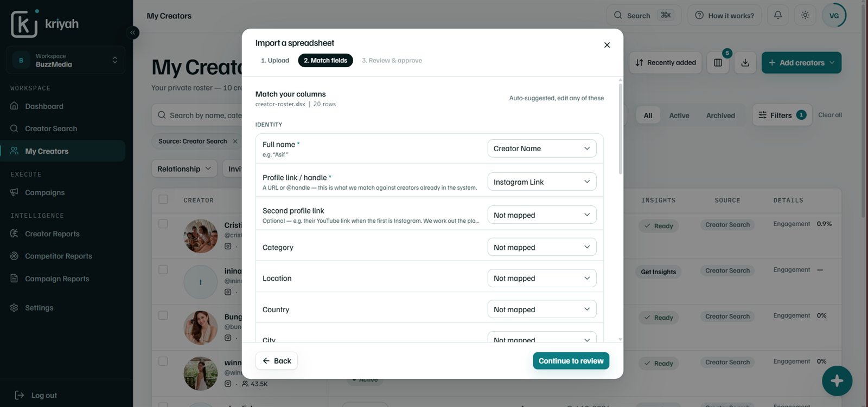Open the notifications bell
The width and height of the screenshot is (868, 407).
pos(778,15)
